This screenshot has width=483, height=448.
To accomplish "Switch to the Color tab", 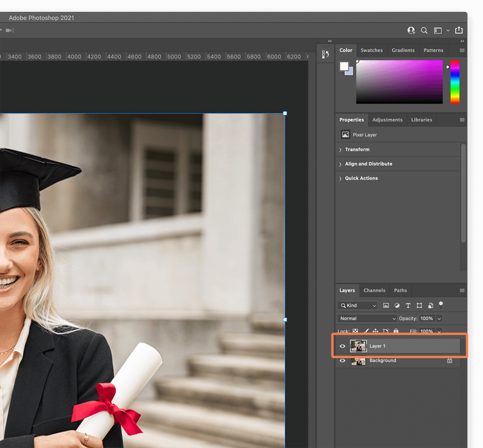I will pos(346,50).
